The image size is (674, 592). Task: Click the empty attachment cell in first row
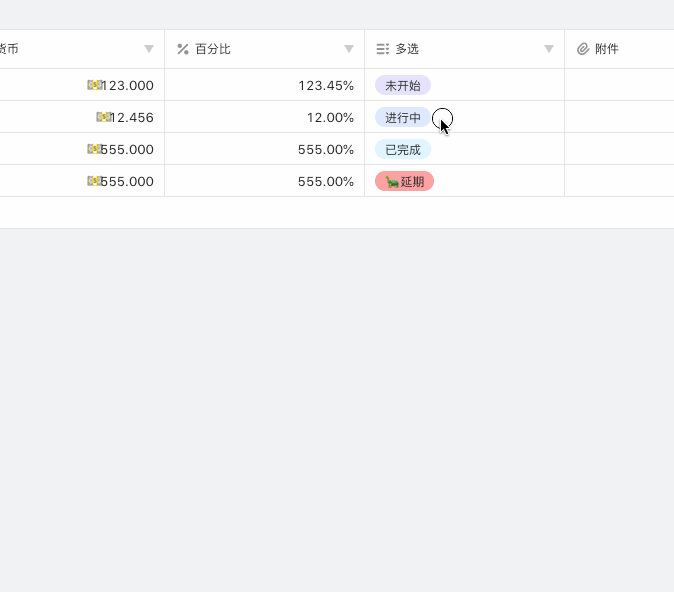pyautogui.click(x=619, y=85)
